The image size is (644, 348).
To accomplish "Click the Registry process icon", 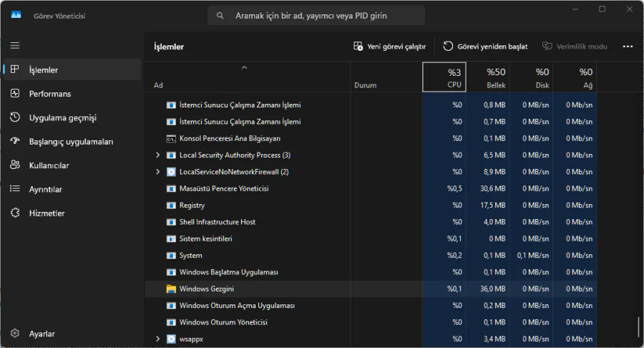I will click(171, 205).
